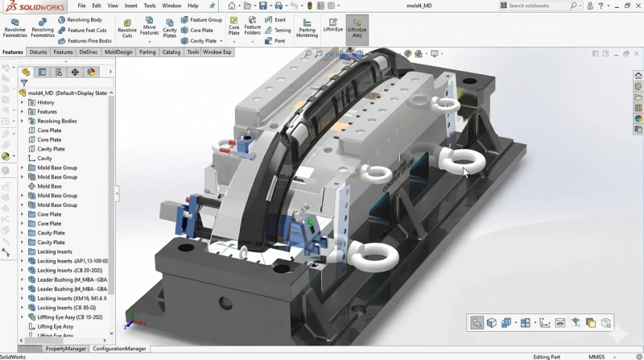Open the Parting Moldeting tool
The image size is (644, 360).
[x=307, y=28]
